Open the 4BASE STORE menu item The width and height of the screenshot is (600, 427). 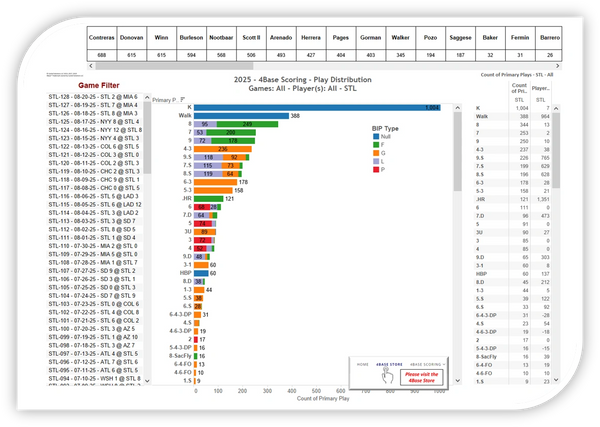click(x=388, y=366)
